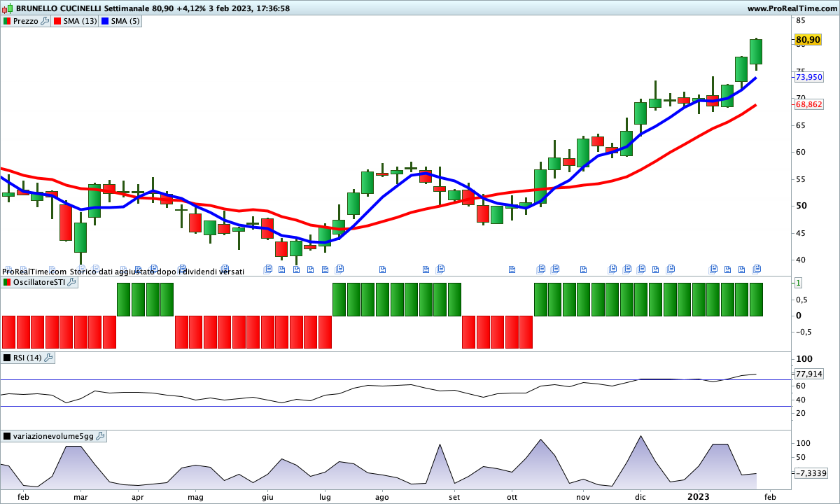Open the variazionevolume5gg settings wrench
Screen dimensions: 840x504
point(100,436)
